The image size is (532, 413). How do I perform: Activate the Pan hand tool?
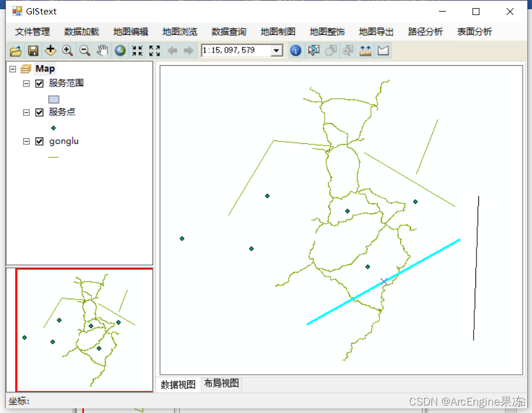(102, 51)
